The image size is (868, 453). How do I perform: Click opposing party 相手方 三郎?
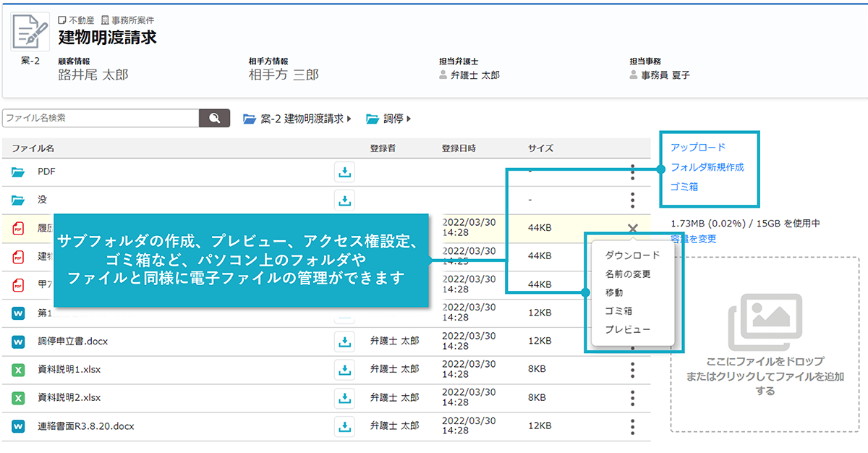click(x=284, y=75)
